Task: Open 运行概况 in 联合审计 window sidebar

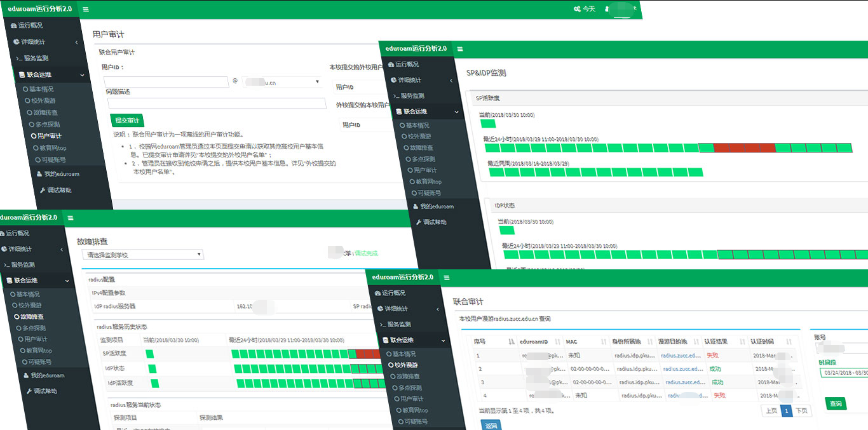Action: click(x=390, y=293)
